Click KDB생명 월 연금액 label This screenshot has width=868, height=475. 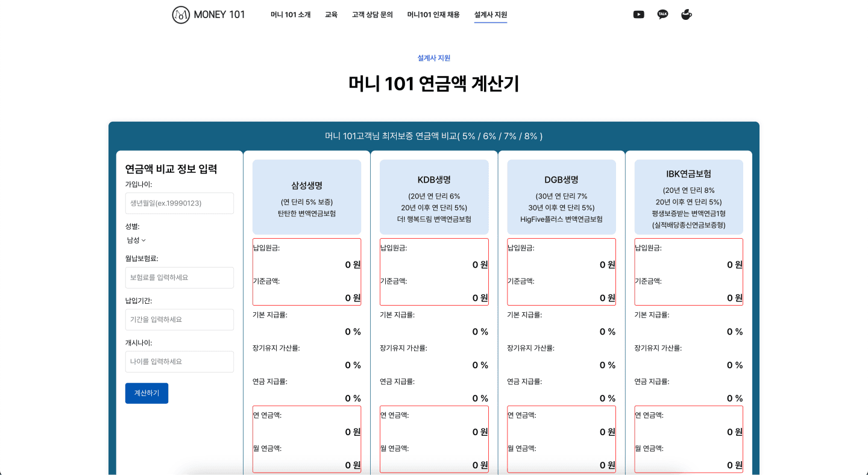[x=394, y=448]
